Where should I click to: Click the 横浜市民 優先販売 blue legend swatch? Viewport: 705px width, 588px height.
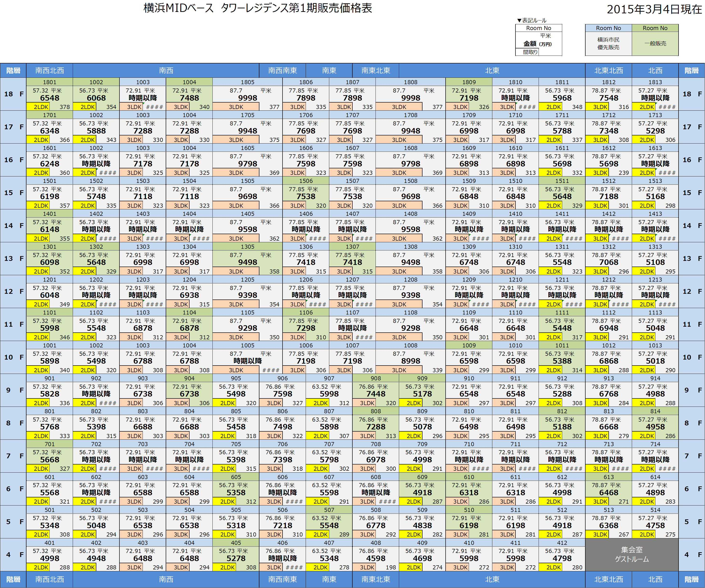pyautogui.click(x=608, y=43)
